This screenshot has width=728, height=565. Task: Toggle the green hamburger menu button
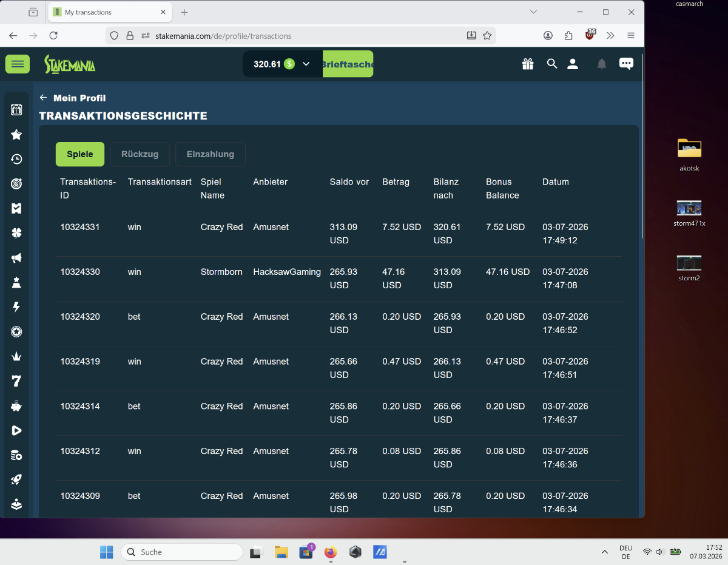pos(18,64)
